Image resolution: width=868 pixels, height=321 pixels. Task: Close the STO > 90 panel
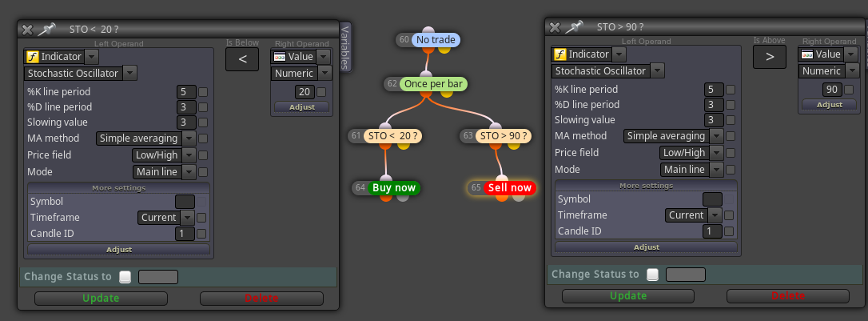555,27
